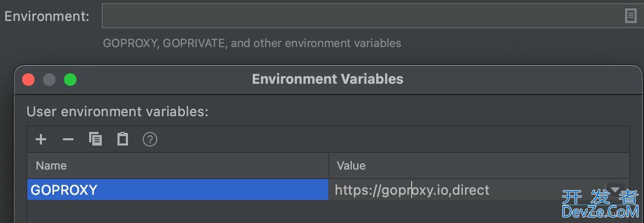The height and width of the screenshot is (223, 644).
Task: Click into the https://goproxy.io,direct value field
Action: pos(468,189)
